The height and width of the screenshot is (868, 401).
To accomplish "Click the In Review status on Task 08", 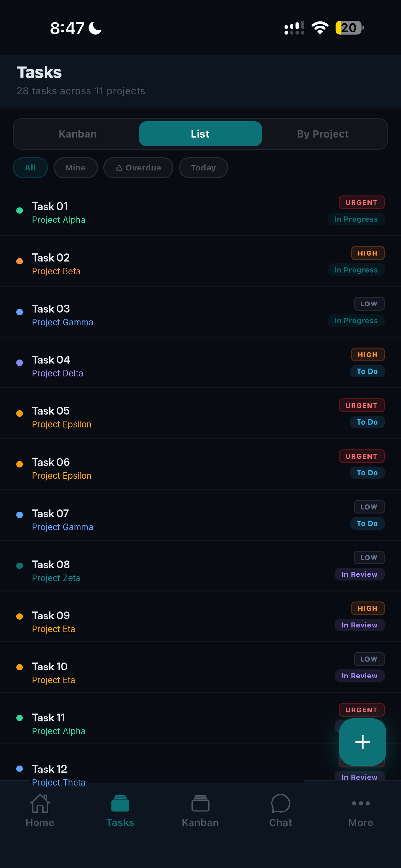I will [359, 574].
